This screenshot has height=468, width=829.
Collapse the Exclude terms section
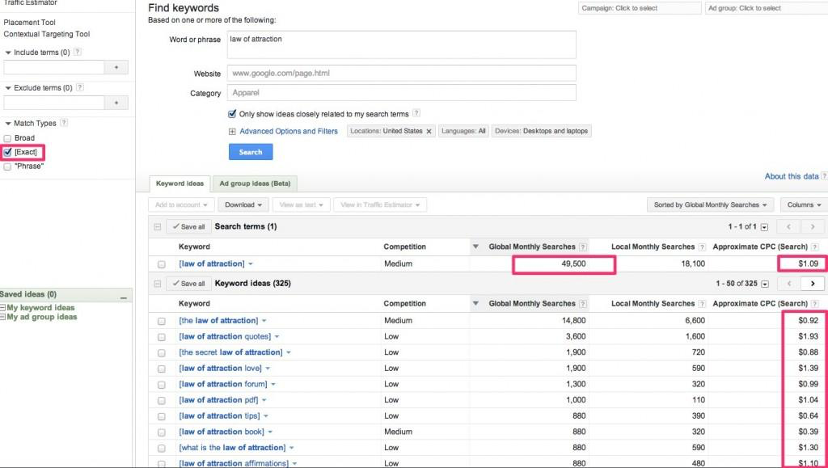click(8, 88)
